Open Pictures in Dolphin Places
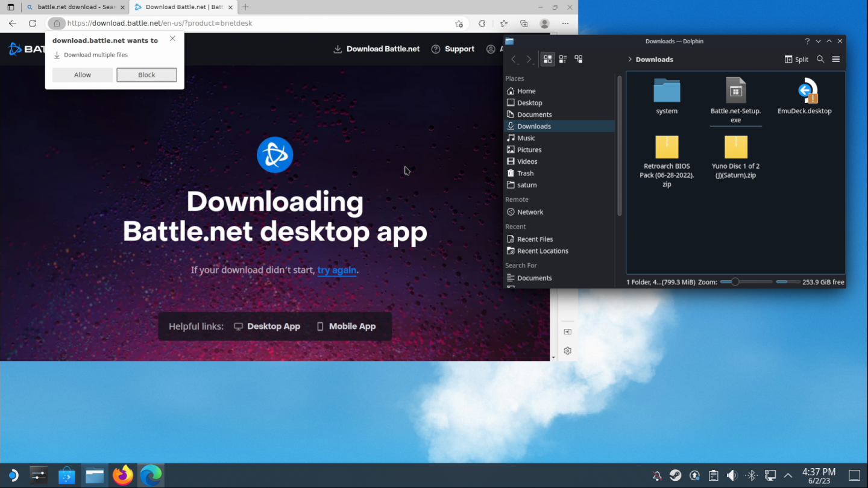Viewport: 868px width, 488px height. [x=559, y=149]
